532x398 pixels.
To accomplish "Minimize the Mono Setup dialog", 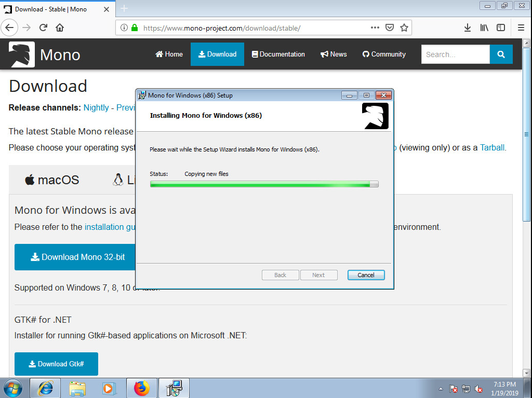I will click(349, 95).
